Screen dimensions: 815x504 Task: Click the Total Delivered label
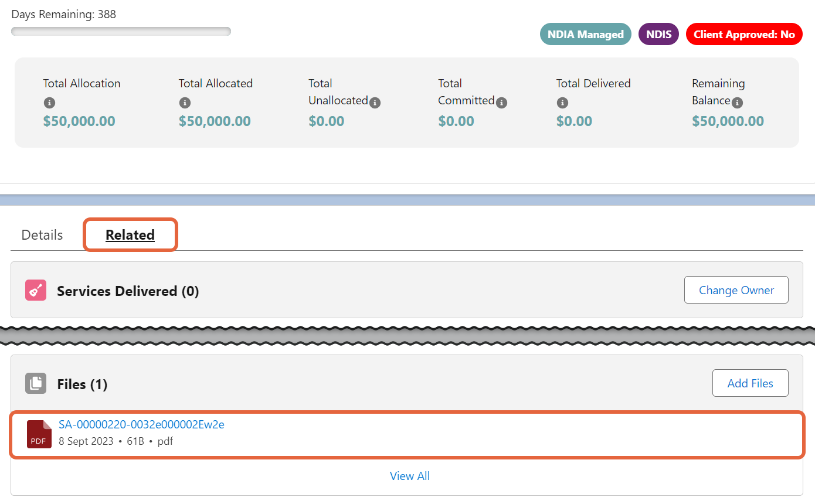click(593, 83)
